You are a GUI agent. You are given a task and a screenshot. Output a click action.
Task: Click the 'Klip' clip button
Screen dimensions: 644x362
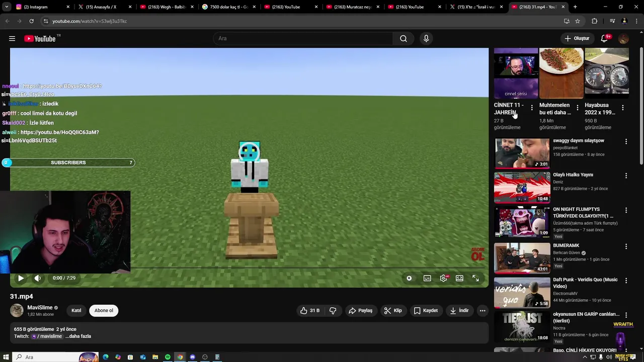point(392,311)
